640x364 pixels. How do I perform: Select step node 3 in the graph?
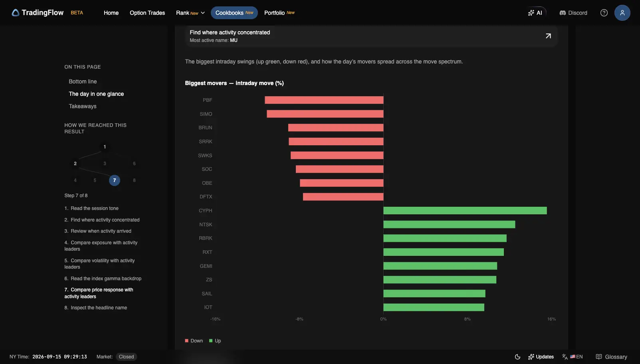(x=105, y=164)
